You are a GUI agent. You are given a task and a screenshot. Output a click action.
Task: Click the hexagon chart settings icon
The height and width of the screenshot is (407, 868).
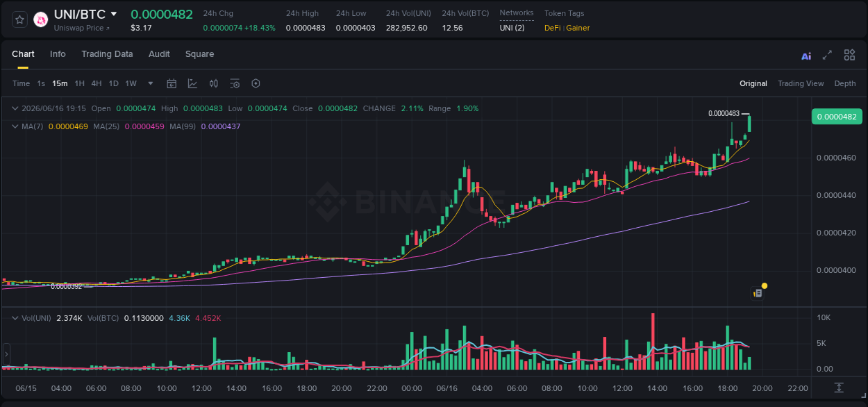click(x=256, y=83)
